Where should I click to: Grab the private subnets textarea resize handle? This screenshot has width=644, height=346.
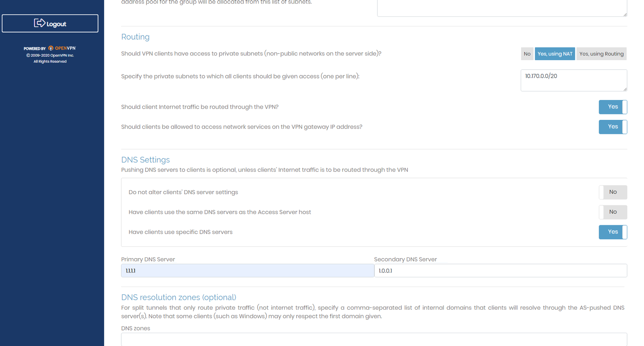tap(625, 89)
